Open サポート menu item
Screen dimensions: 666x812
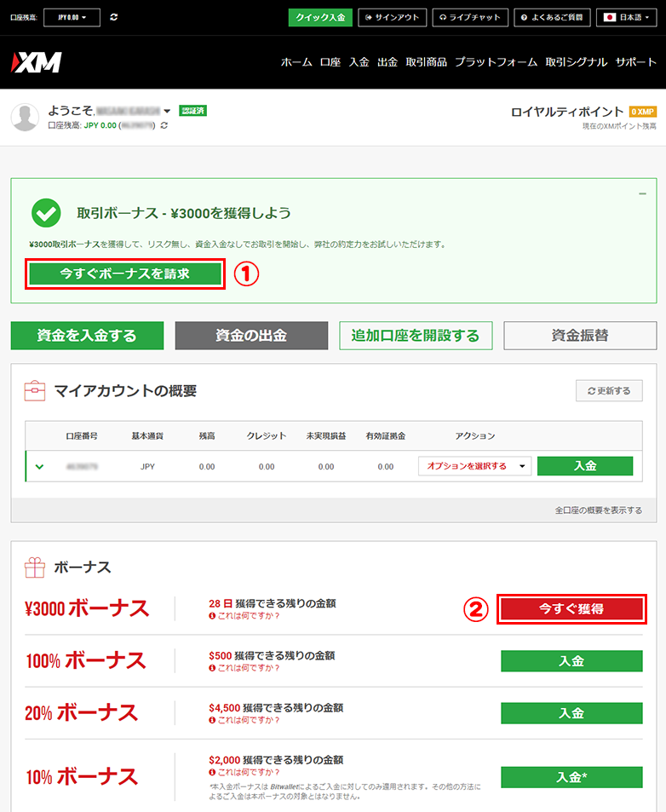[x=636, y=62]
